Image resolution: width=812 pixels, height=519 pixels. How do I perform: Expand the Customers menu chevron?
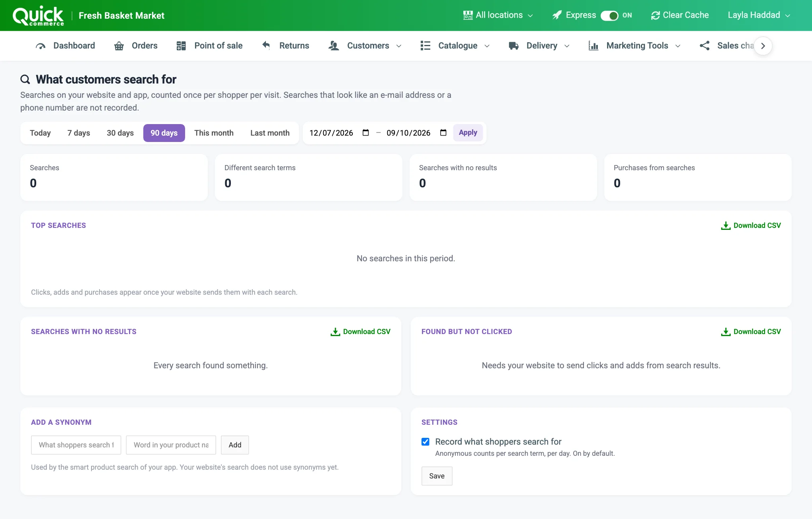(399, 46)
